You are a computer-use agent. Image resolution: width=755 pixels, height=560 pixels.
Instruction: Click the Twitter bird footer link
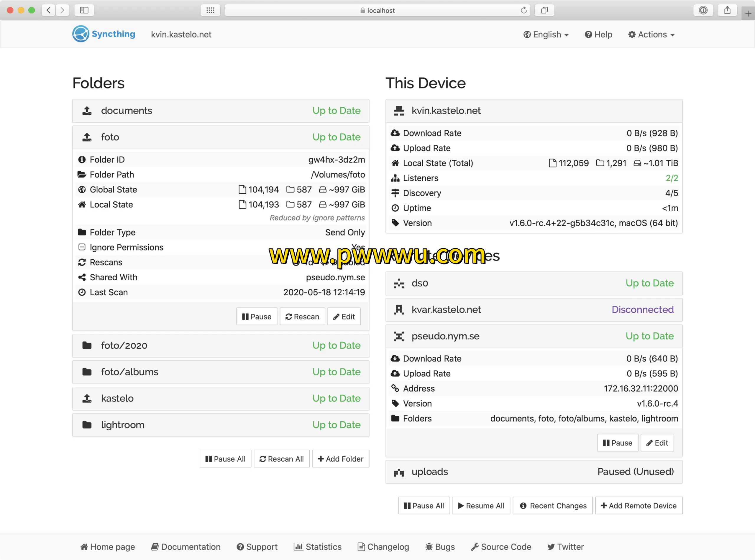(x=565, y=547)
